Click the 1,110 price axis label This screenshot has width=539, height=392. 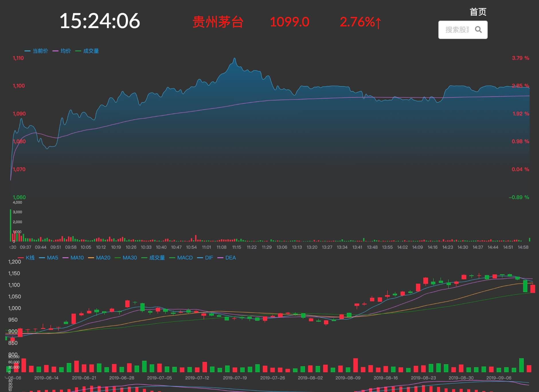(18, 58)
